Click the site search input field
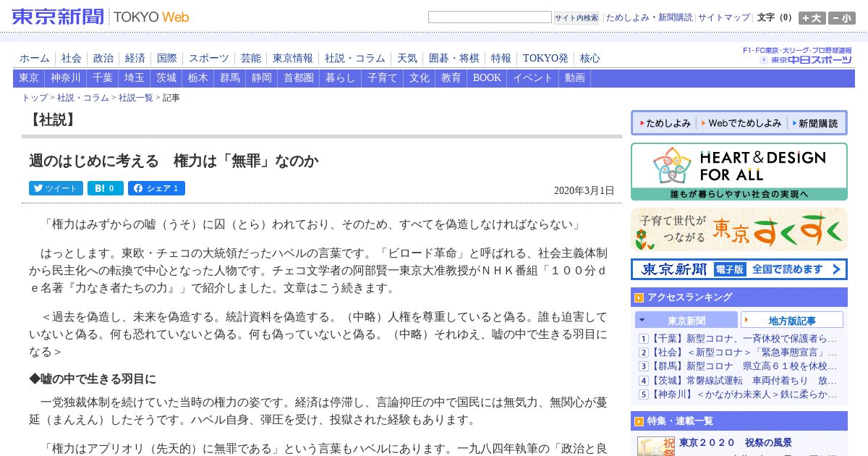Image resolution: width=868 pixels, height=456 pixels. (x=490, y=17)
